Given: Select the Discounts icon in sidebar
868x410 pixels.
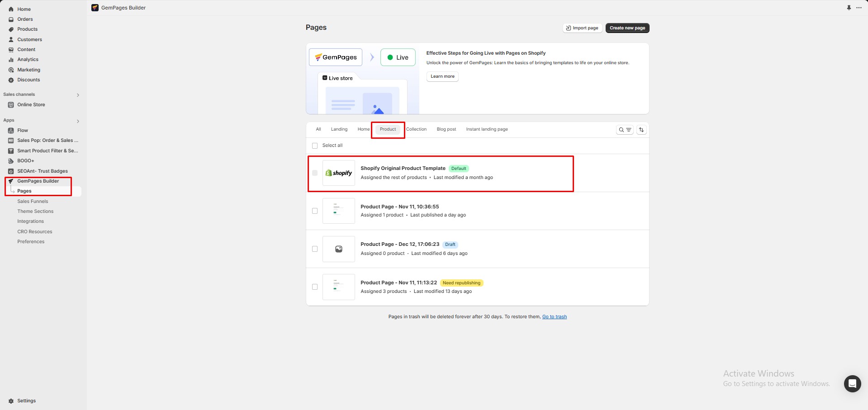Looking at the screenshot, I should coord(11,80).
